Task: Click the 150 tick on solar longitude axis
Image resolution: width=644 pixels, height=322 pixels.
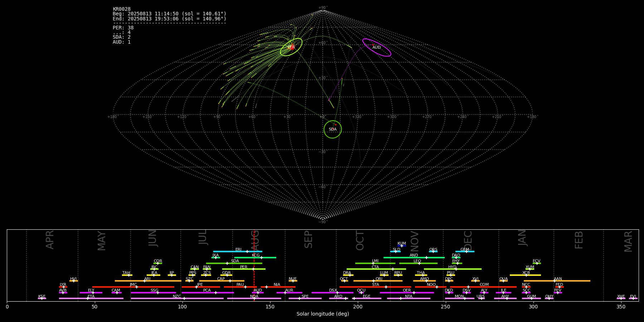Action: (270, 307)
